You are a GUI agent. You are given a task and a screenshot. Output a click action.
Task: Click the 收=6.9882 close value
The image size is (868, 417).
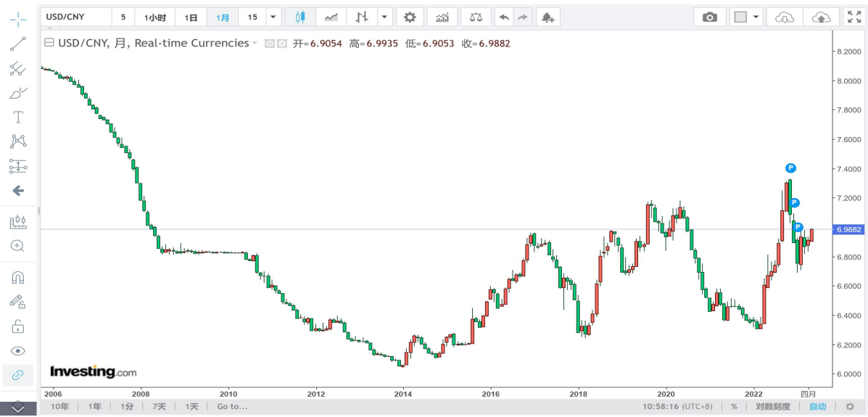(486, 44)
